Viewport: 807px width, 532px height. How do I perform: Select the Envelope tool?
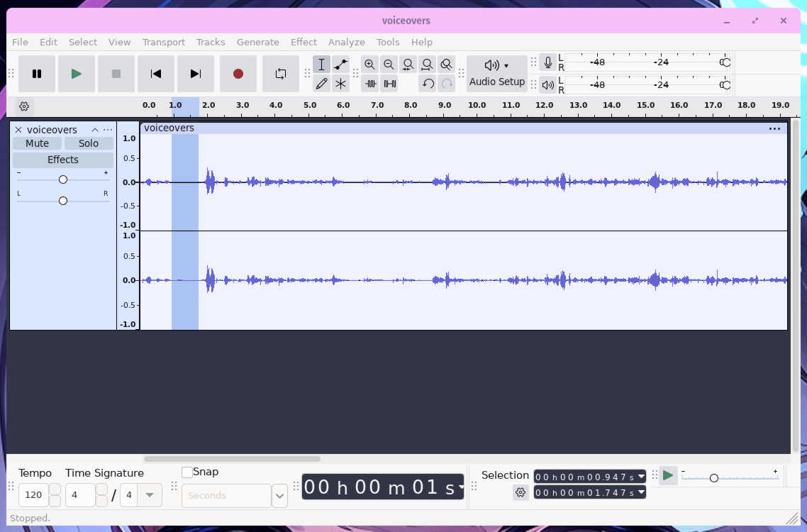click(x=340, y=65)
